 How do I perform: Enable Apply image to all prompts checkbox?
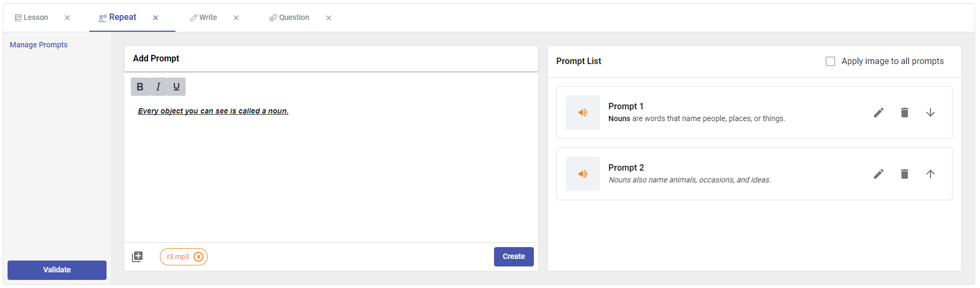830,61
